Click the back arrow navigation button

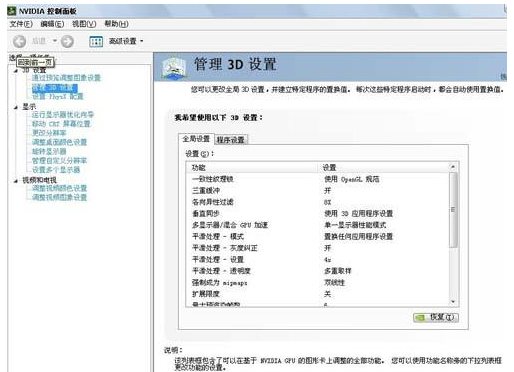click(x=19, y=41)
